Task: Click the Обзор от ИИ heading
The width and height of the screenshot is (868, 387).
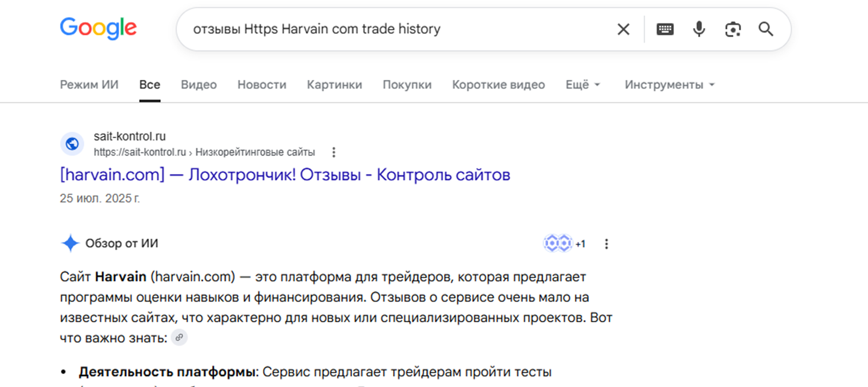Action: [122, 244]
